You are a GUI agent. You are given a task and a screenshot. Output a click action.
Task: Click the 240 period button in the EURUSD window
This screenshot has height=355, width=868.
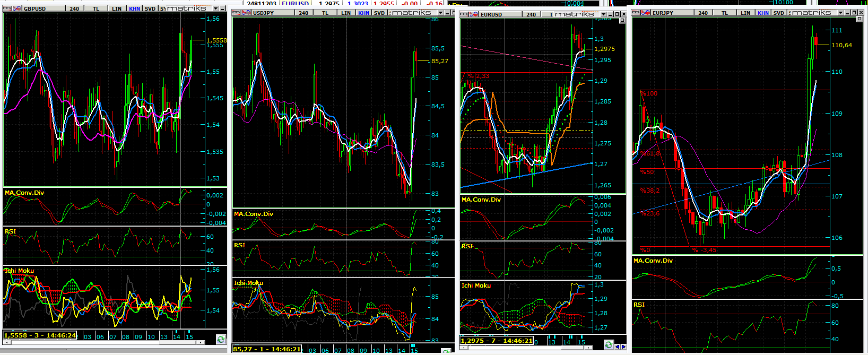tap(531, 14)
